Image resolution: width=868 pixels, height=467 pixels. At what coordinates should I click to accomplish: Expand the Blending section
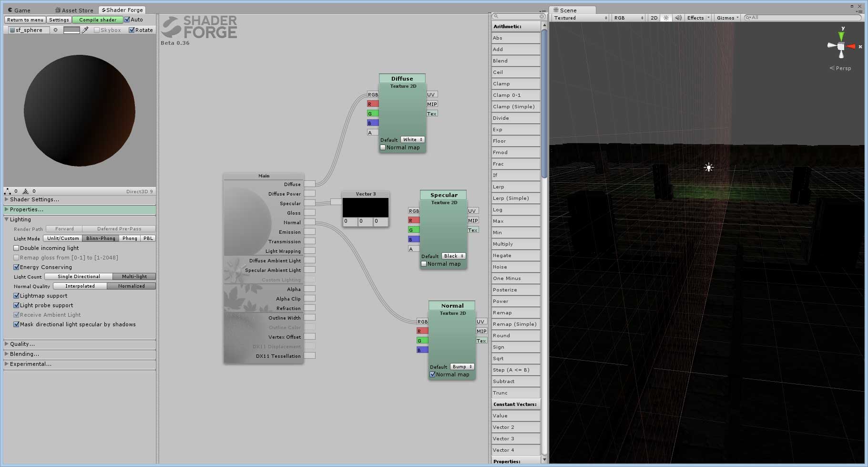click(x=80, y=354)
